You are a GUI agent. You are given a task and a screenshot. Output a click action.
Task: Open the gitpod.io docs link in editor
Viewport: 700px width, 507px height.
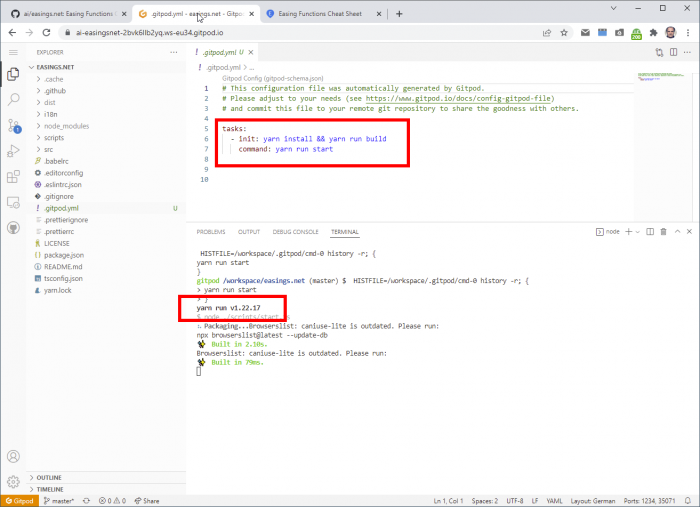click(x=459, y=99)
